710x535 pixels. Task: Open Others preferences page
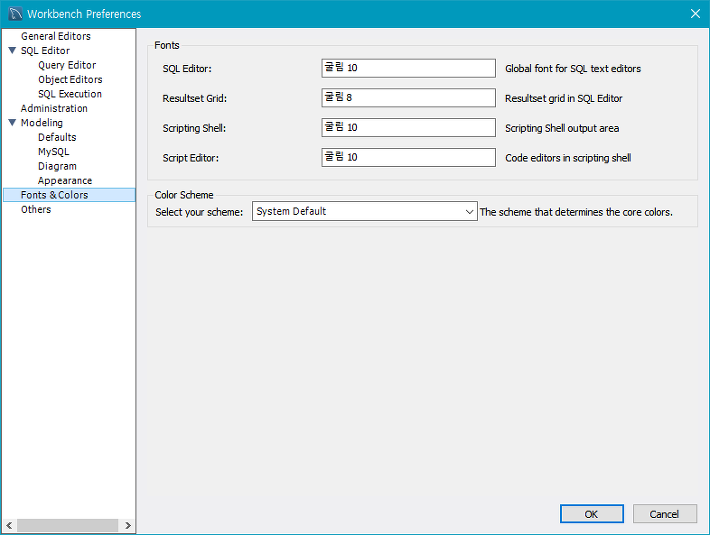(36, 210)
